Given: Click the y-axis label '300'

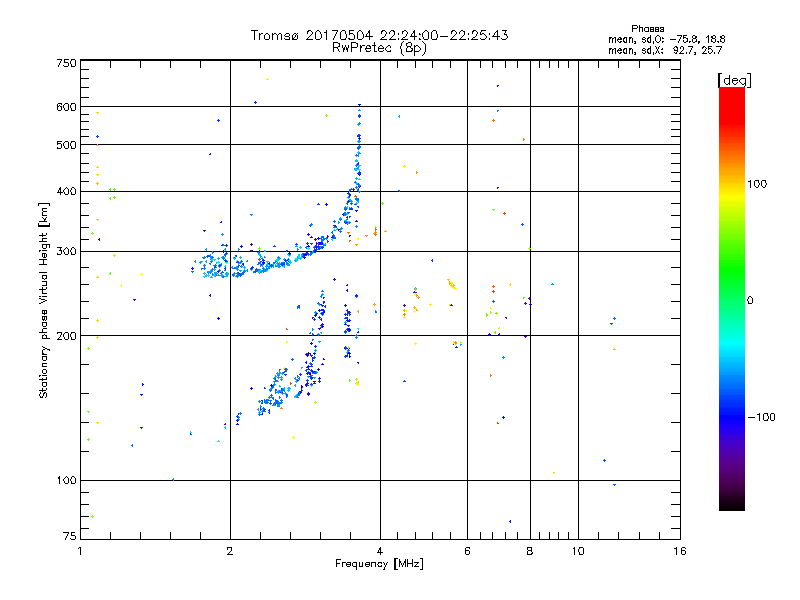Looking at the screenshot, I should (66, 251).
